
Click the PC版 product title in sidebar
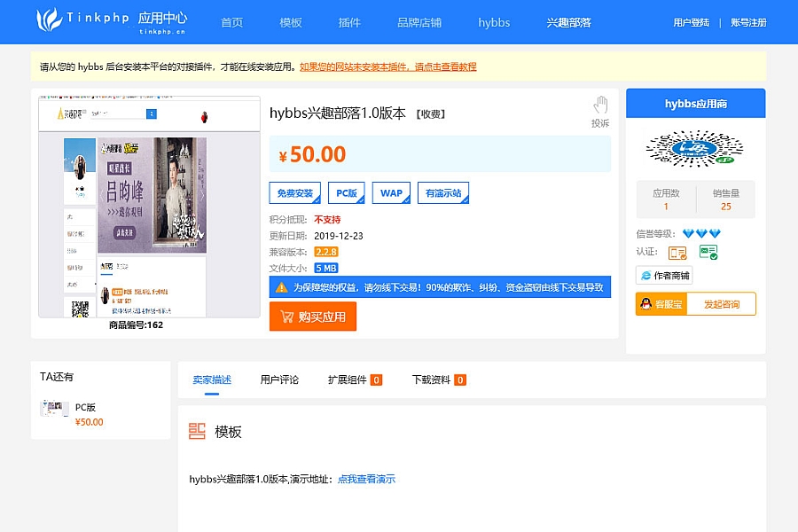[85, 407]
